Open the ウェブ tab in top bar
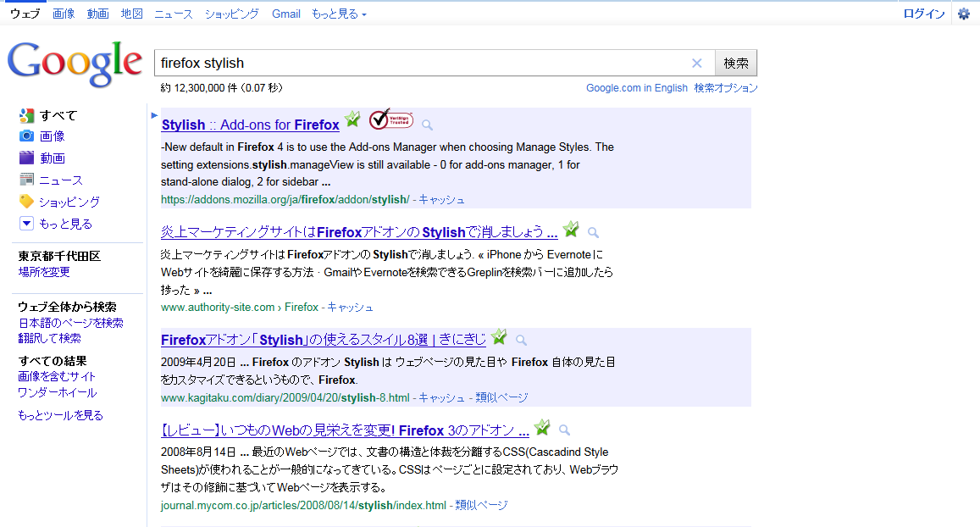The height and width of the screenshot is (527, 980). (25, 14)
